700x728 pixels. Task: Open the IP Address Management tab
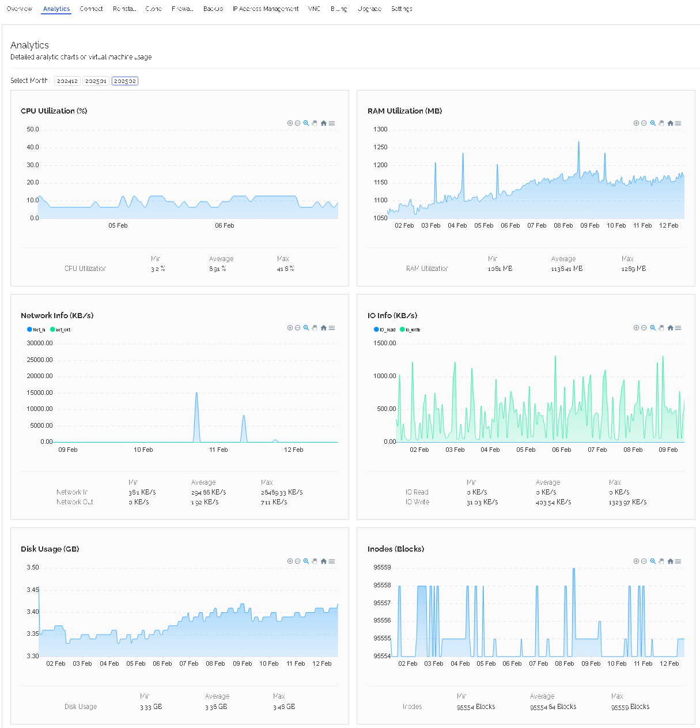point(266,9)
